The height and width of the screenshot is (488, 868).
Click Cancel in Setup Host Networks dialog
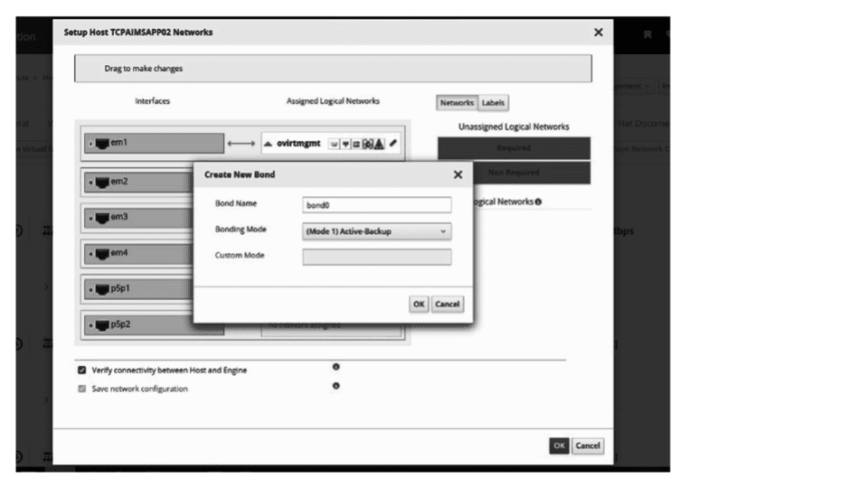pos(588,446)
